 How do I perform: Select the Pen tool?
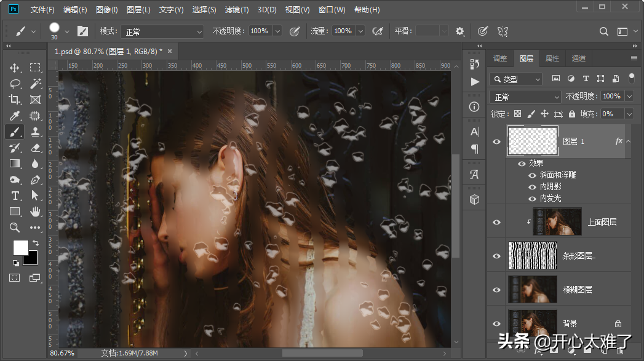(35, 180)
